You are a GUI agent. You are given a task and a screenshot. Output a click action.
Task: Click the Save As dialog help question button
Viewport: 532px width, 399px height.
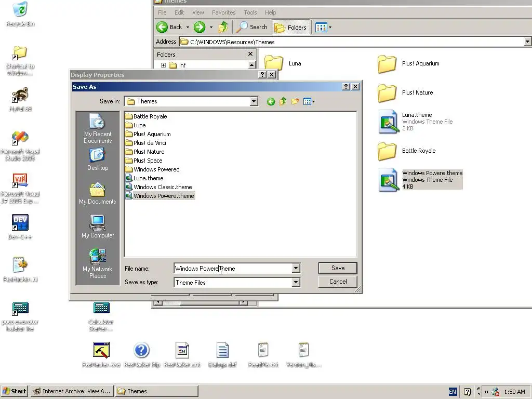click(345, 87)
